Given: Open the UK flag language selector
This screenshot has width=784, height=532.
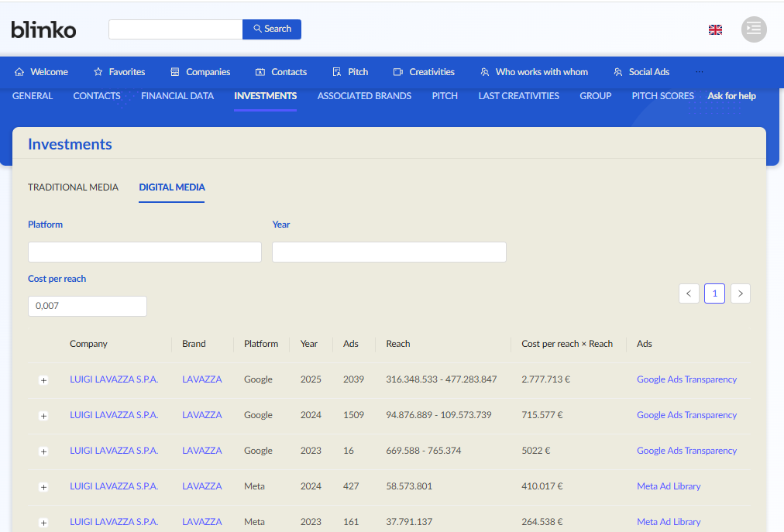Looking at the screenshot, I should click(x=715, y=30).
